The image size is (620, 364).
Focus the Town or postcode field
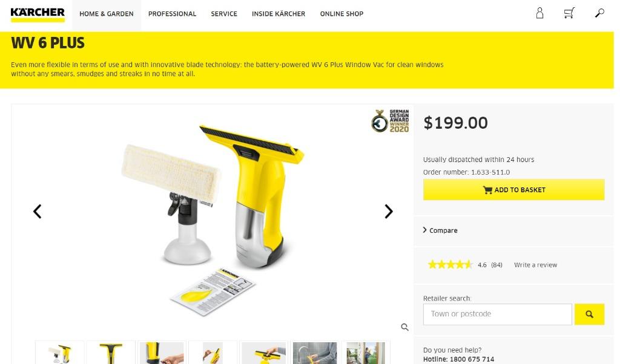pos(498,314)
